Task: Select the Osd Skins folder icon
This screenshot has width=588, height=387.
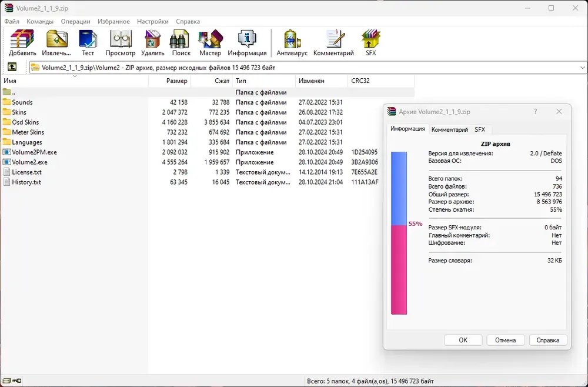Action: click(6, 122)
